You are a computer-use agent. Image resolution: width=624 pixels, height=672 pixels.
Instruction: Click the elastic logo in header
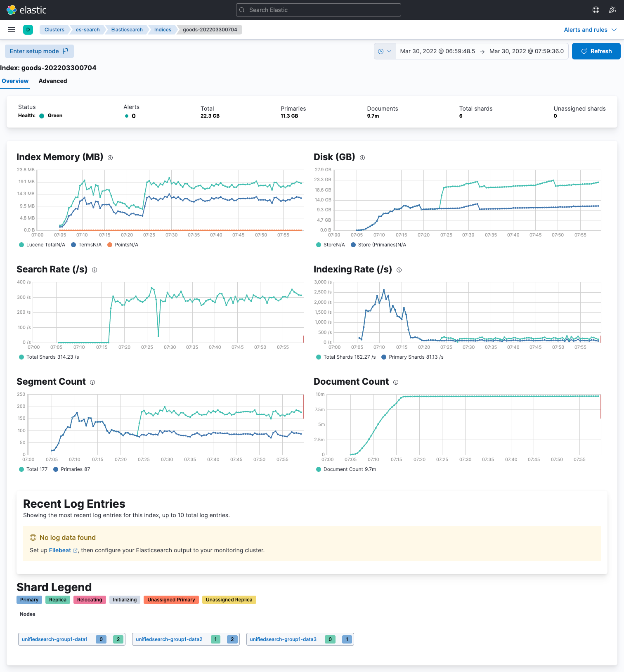tap(27, 10)
